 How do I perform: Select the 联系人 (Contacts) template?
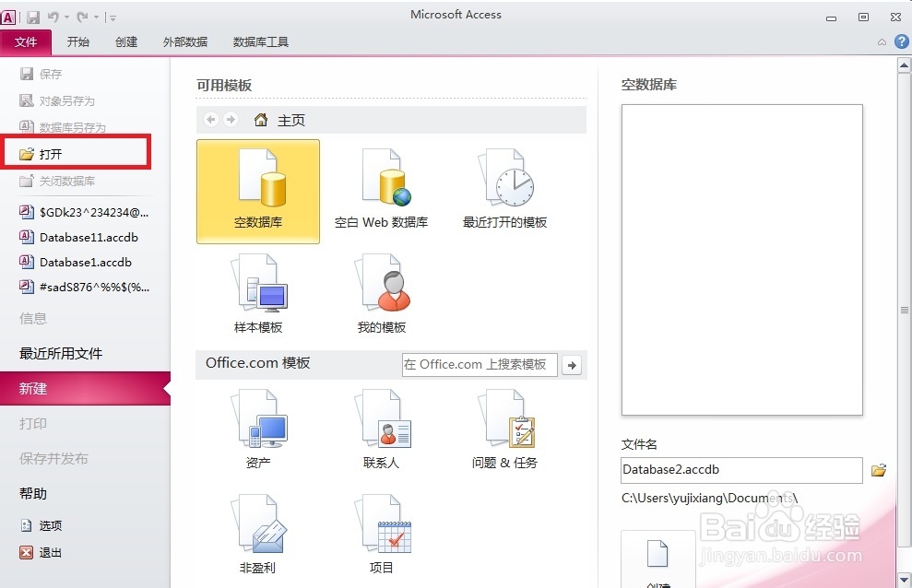tap(382, 429)
